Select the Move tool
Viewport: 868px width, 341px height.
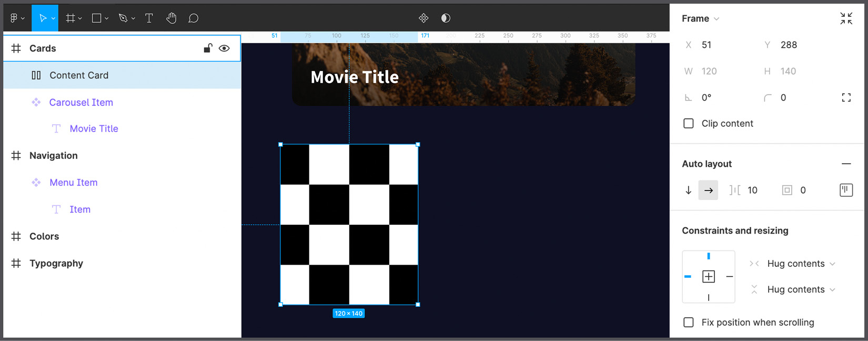[43, 18]
